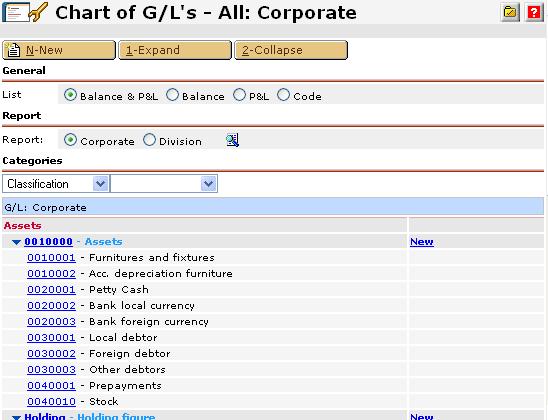Click New link in the Assets row
The height and width of the screenshot is (420, 548).
pos(422,242)
